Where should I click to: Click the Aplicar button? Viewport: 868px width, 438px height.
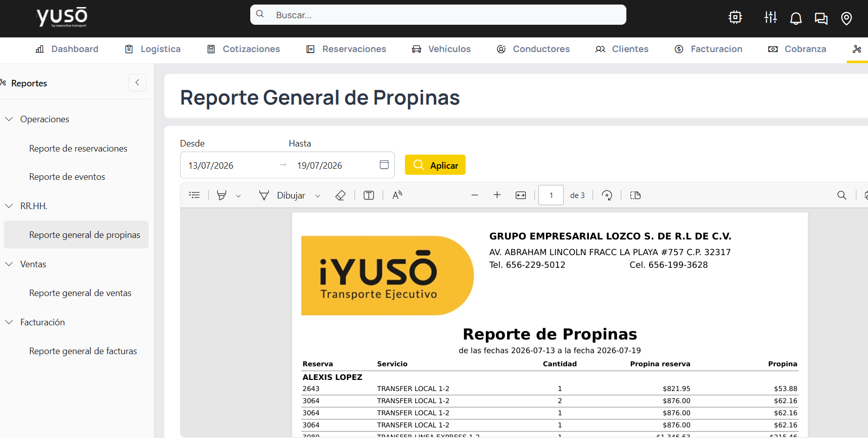point(435,165)
